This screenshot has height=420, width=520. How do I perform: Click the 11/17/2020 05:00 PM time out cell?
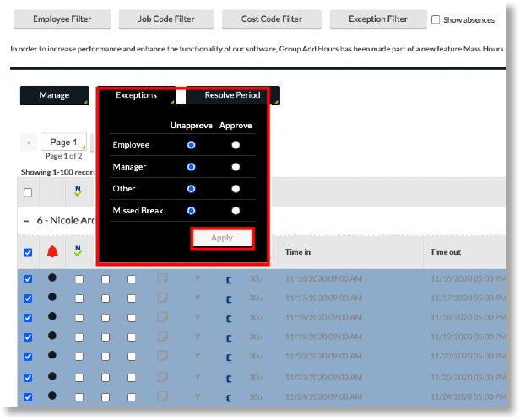click(x=469, y=298)
